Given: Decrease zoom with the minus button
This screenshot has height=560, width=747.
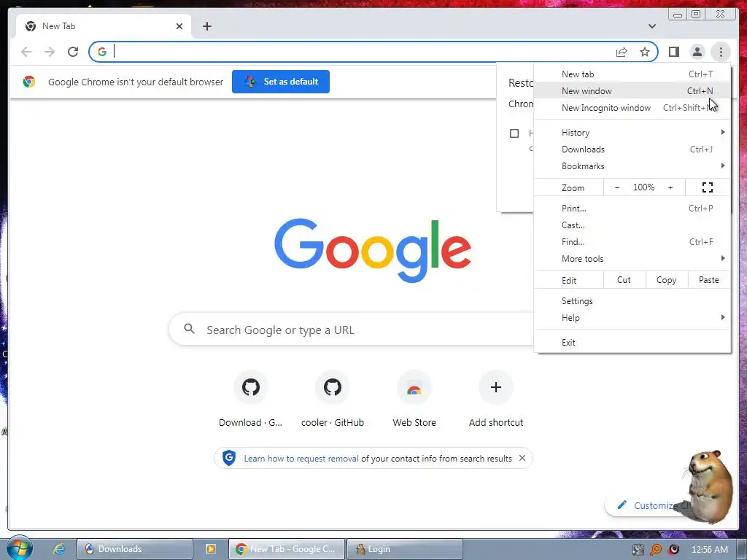Looking at the screenshot, I should (x=617, y=187).
